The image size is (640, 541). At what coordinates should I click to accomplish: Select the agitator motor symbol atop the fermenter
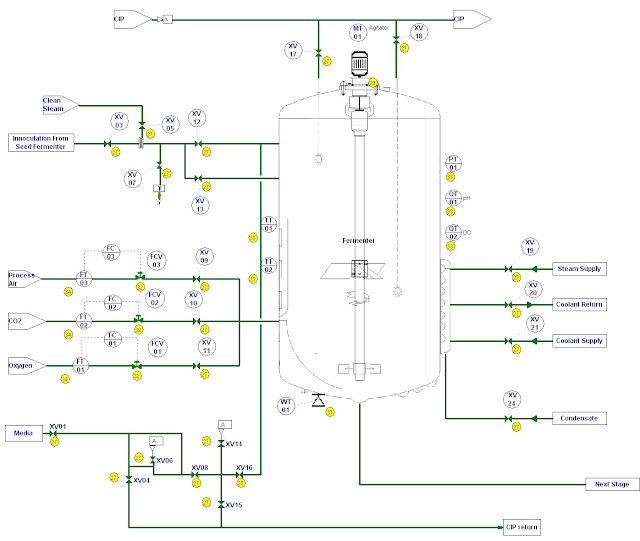pyautogui.click(x=359, y=64)
